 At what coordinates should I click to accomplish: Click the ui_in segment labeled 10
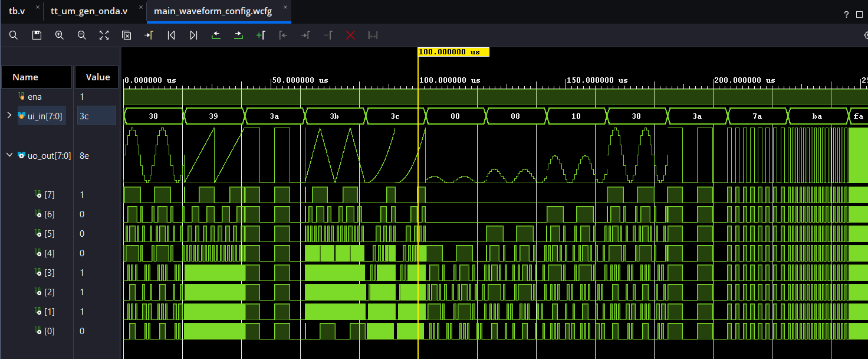pos(576,116)
